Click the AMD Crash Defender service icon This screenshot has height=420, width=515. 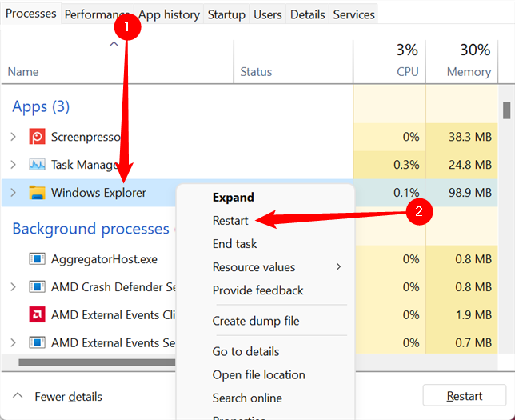point(37,287)
